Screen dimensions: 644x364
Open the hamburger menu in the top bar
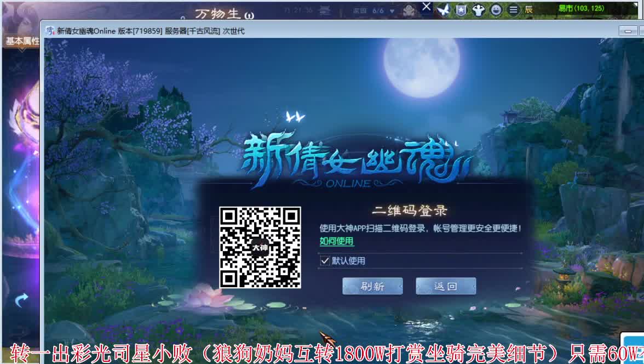tap(513, 10)
